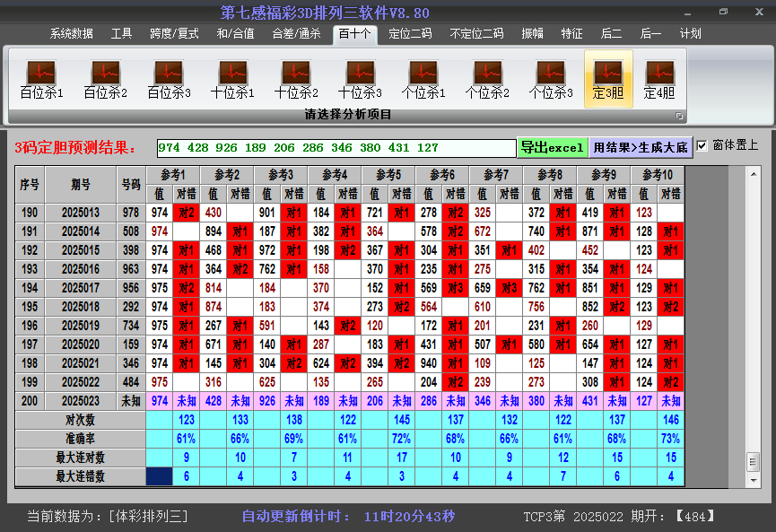Click the 号码 column header
Image resolution: width=776 pixels, height=532 pixels.
pyautogui.click(x=131, y=185)
